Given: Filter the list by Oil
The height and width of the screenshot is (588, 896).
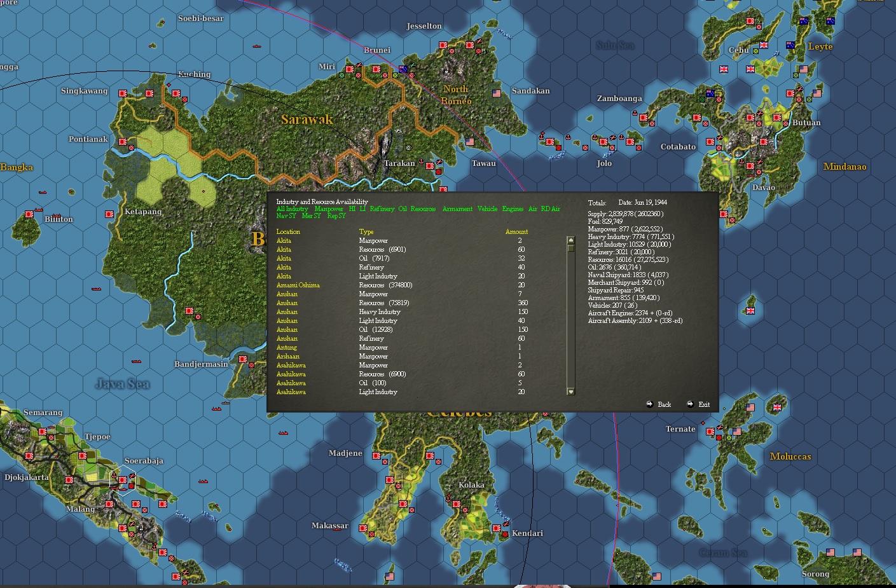Looking at the screenshot, I should pos(403,209).
